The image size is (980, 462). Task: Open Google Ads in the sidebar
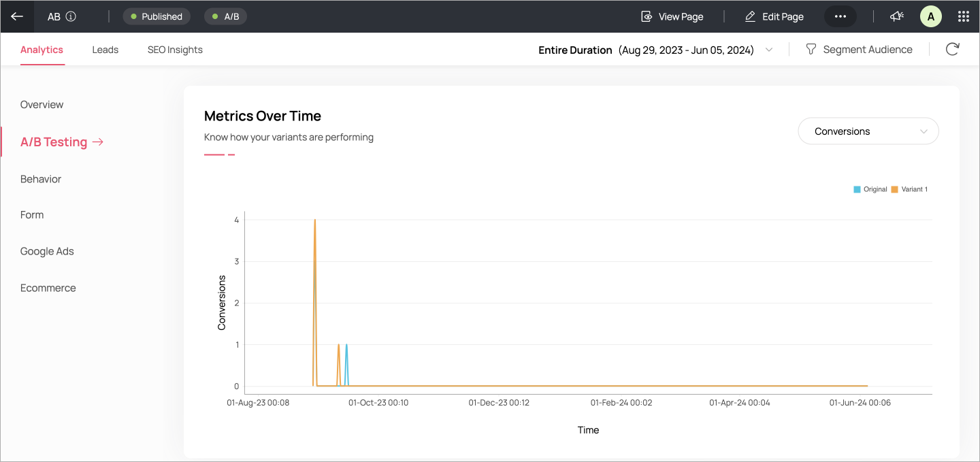47,251
